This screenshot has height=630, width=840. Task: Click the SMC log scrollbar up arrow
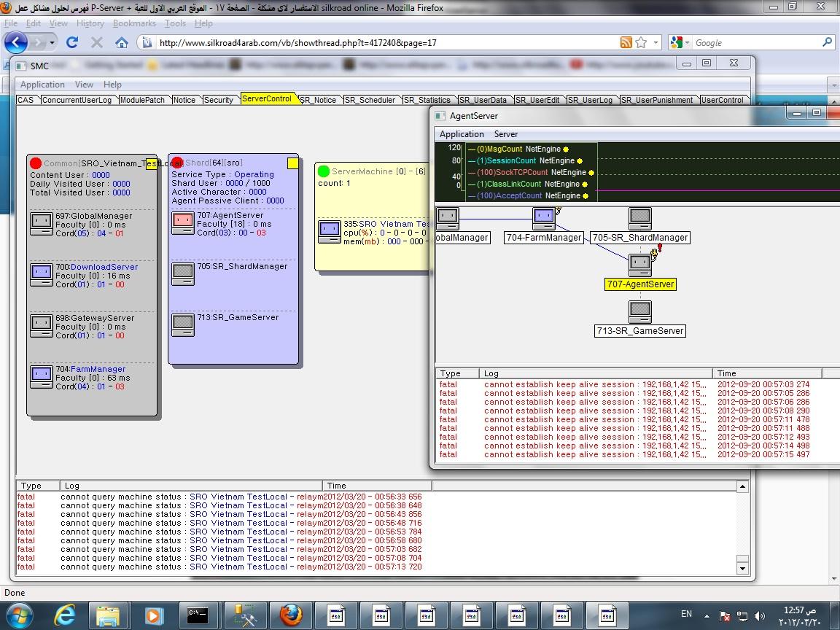point(742,486)
